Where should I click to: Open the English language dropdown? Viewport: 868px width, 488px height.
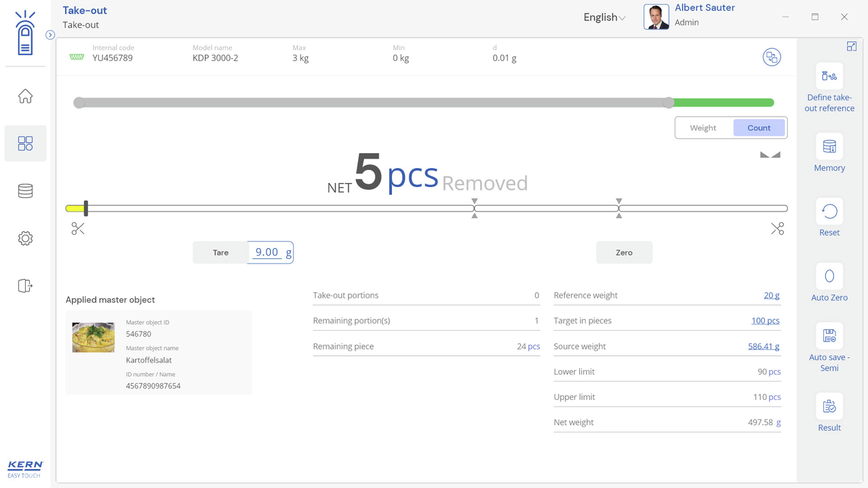(604, 18)
